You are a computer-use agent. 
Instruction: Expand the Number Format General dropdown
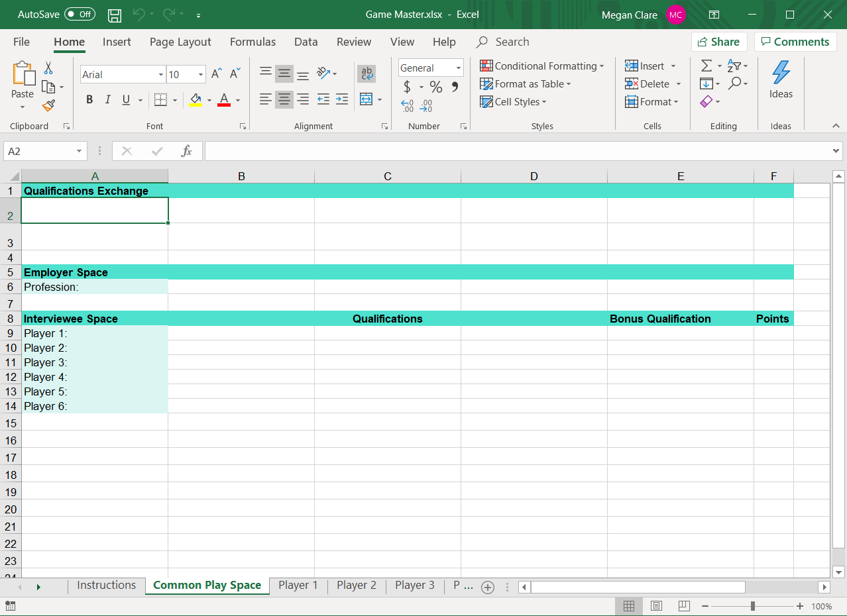click(x=458, y=68)
